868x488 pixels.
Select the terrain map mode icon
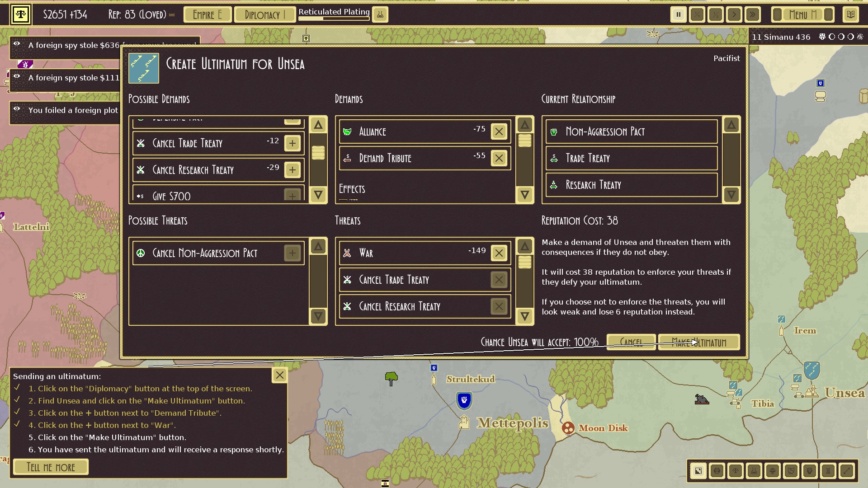pyautogui.click(x=698, y=471)
